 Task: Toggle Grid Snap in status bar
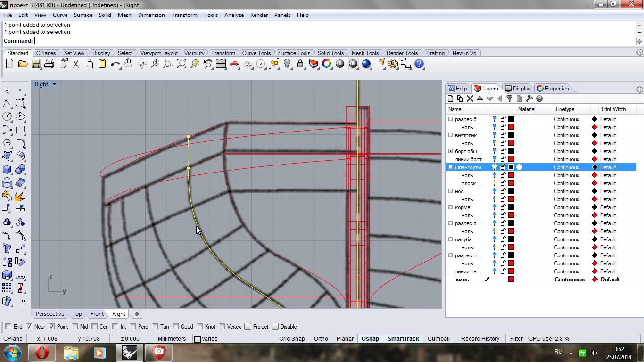coord(292,339)
